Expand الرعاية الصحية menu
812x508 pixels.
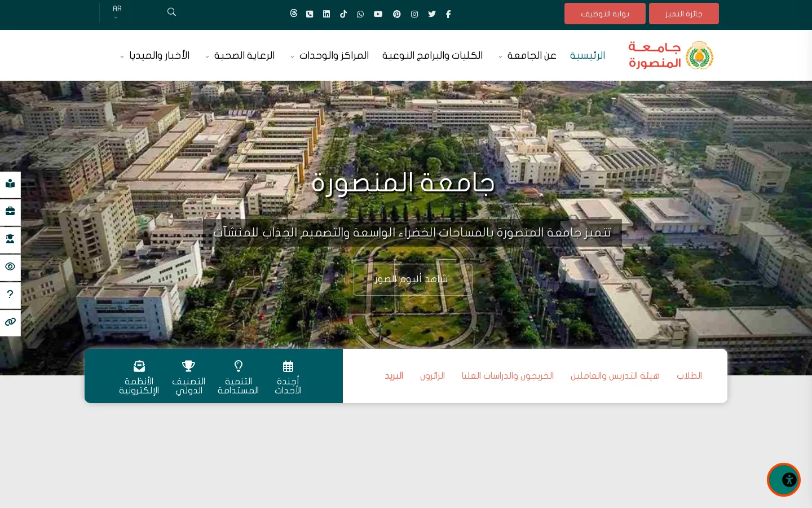coord(240,55)
